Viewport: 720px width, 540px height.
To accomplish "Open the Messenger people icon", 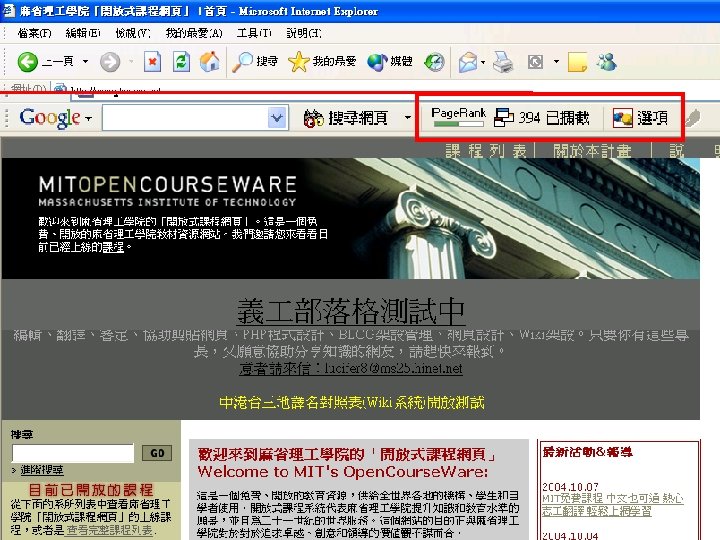I will [607, 62].
